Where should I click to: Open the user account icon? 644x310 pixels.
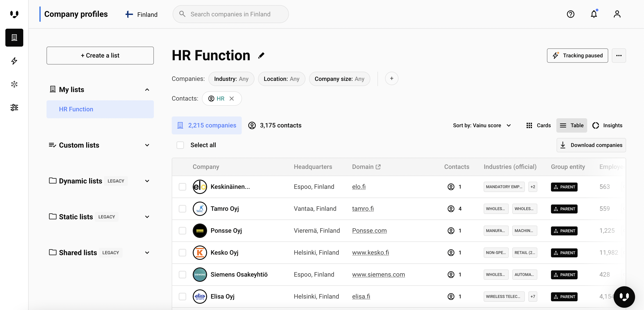617,14
